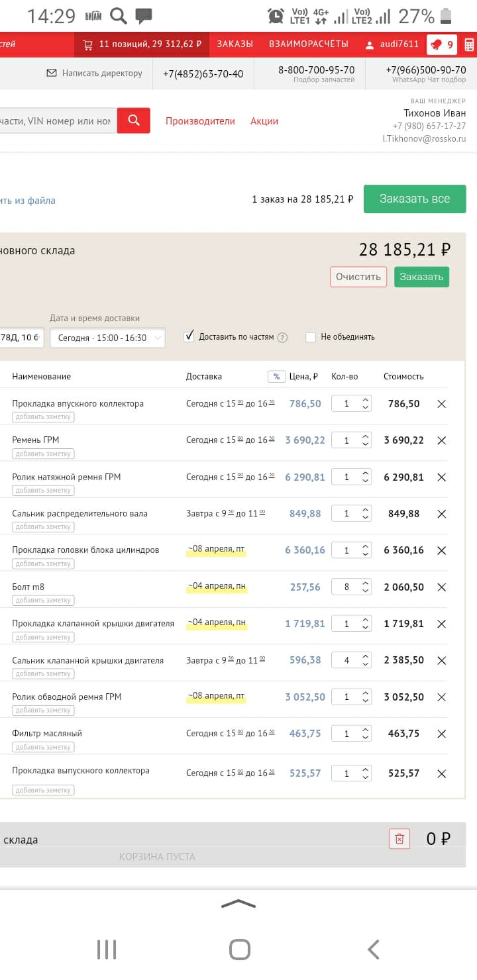477x980 pixels.
Task: Remove Прокладка выпускного коллектора row
Action: click(442, 773)
